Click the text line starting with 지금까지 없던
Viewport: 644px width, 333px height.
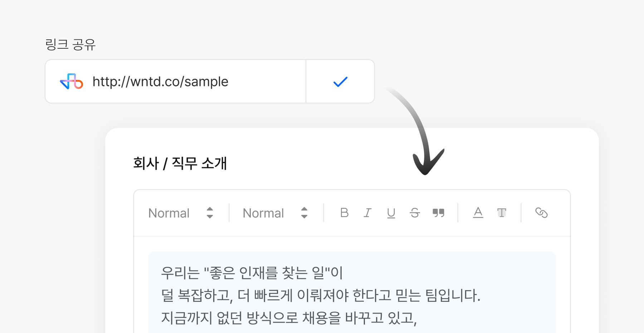pos(289,318)
